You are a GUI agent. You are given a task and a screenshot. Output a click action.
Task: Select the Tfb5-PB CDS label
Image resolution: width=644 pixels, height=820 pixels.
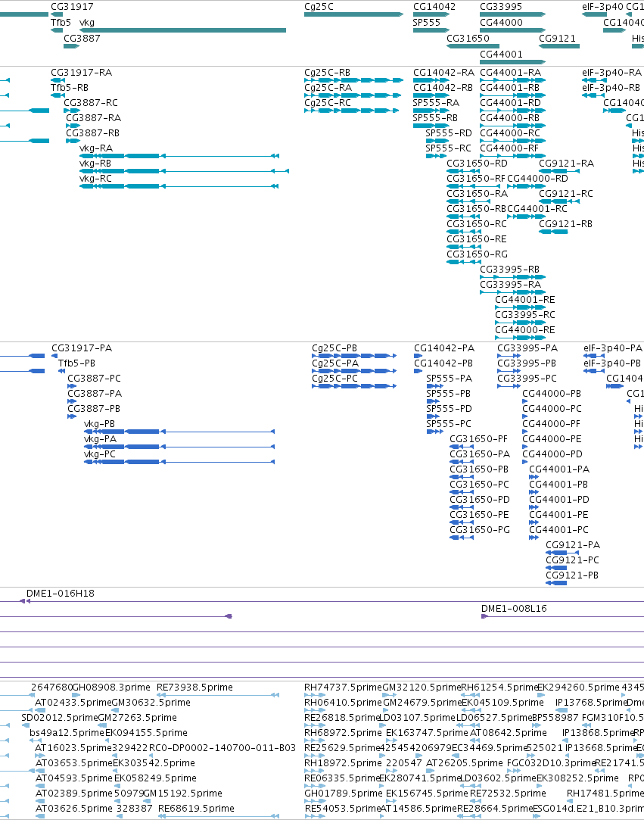point(76,363)
